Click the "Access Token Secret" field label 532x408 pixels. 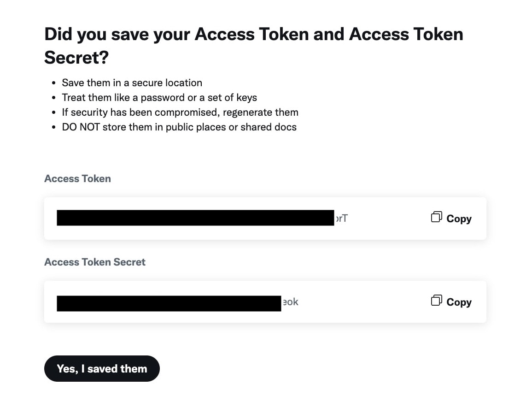pyautogui.click(x=95, y=262)
